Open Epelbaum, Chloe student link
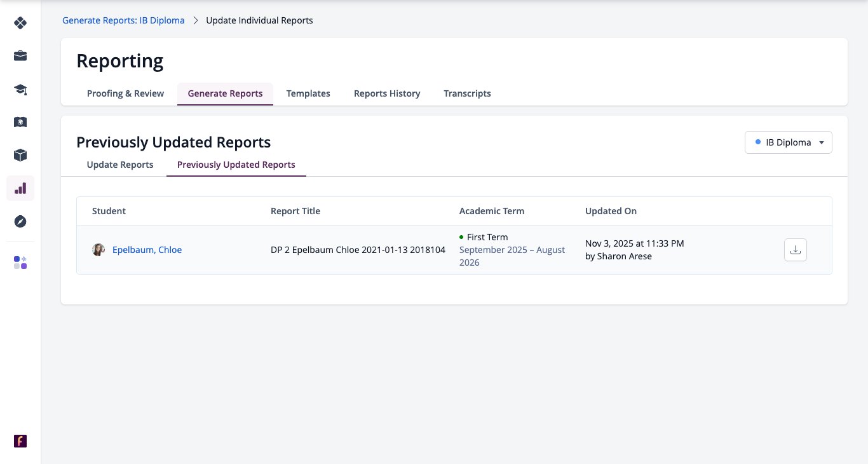This screenshot has width=868, height=464. (x=147, y=250)
